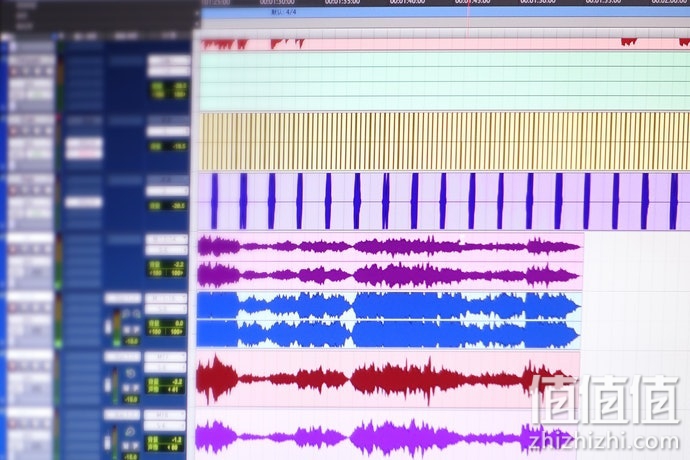Open volume readout -18.5 on MIDI track
The image size is (690, 460).
coord(168,146)
